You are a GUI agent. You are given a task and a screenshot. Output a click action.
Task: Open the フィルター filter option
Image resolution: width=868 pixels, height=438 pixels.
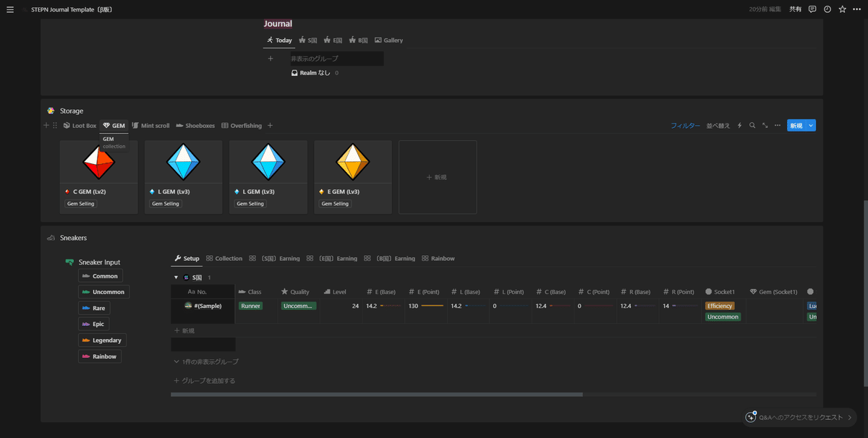click(685, 126)
